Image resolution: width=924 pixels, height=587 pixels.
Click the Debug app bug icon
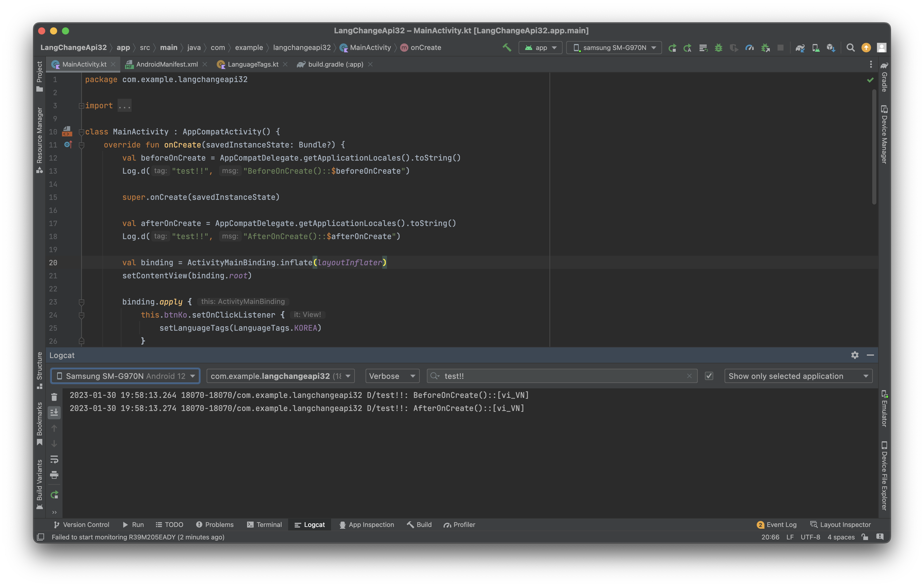coord(718,48)
